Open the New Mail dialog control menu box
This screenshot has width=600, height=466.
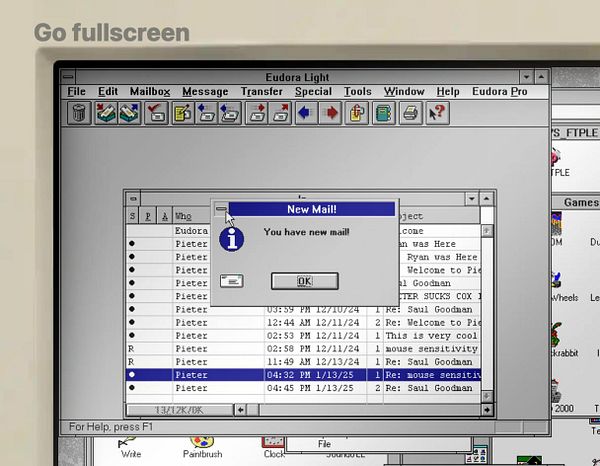tap(221, 209)
